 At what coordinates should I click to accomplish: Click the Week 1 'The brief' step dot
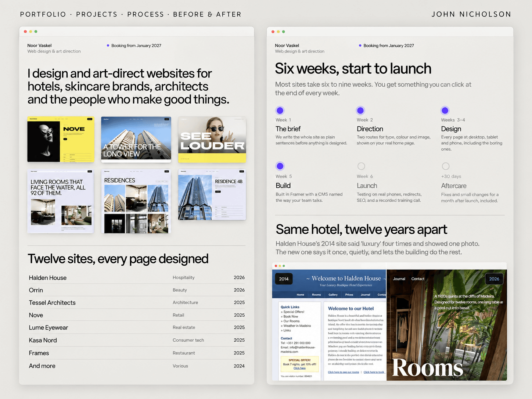tap(280, 111)
